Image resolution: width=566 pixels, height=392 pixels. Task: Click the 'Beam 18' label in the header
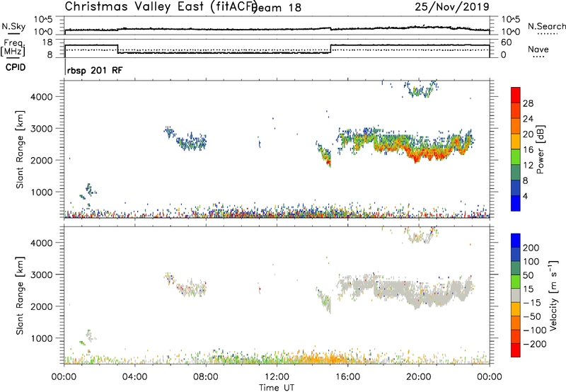click(x=277, y=8)
